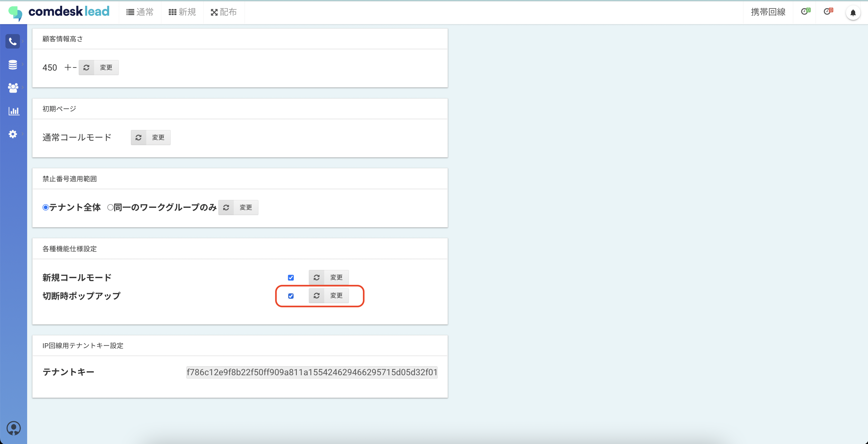868x444 pixels.
Task: Open the bar chart reports icon
Action: click(14, 111)
